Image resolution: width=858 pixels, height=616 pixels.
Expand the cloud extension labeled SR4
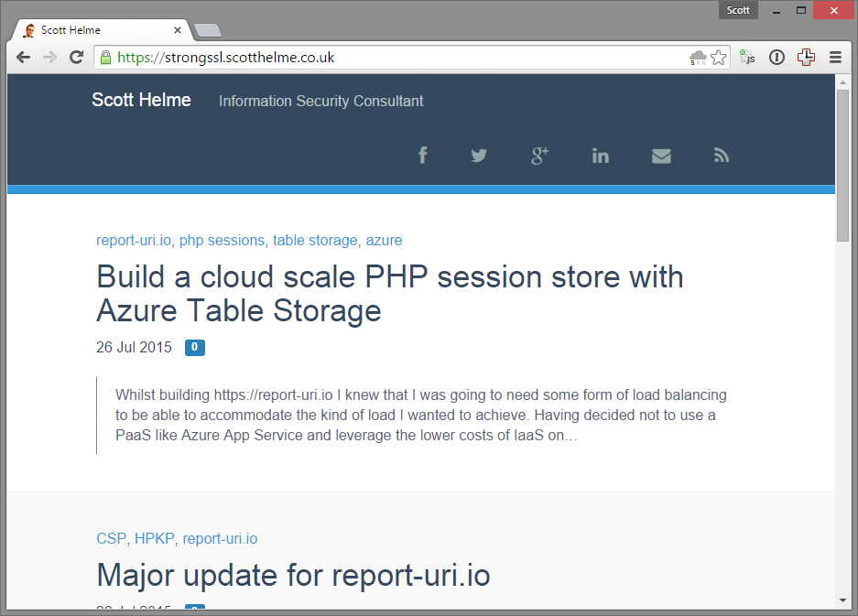pos(697,57)
